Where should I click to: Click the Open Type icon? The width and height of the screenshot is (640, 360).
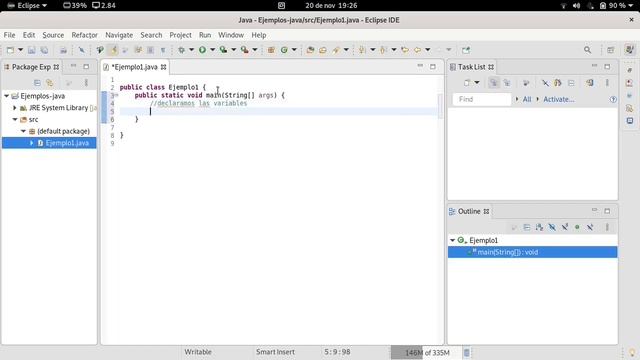click(310, 50)
